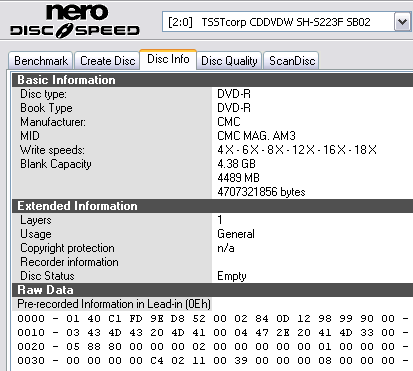The height and width of the screenshot is (371, 413).
Task: Open the drive selection dropdown arrow
Action: click(403, 22)
